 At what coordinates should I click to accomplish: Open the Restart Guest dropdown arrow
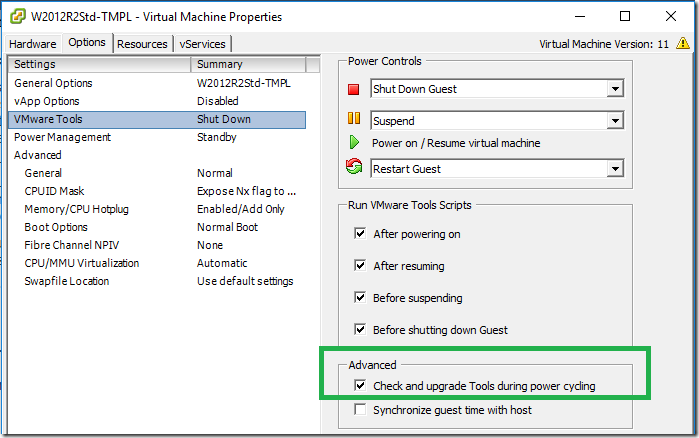pyautogui.click(x=615, y=168)
